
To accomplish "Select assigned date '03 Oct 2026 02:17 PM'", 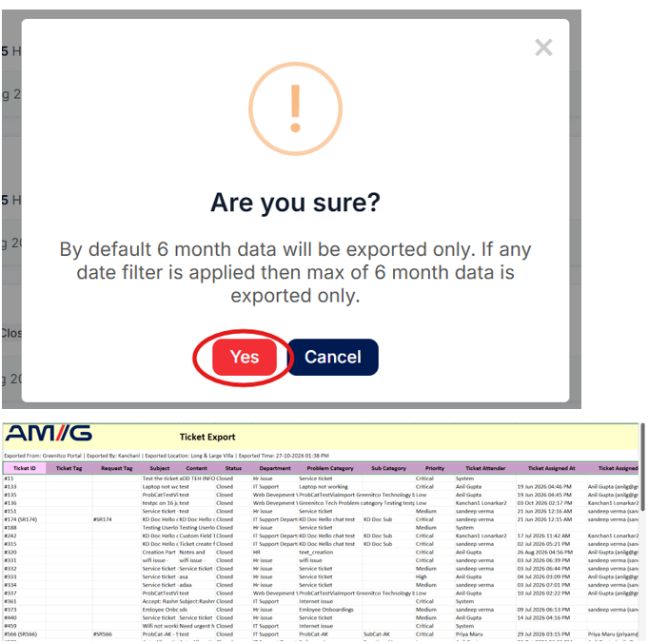I will tap(552, 503).
